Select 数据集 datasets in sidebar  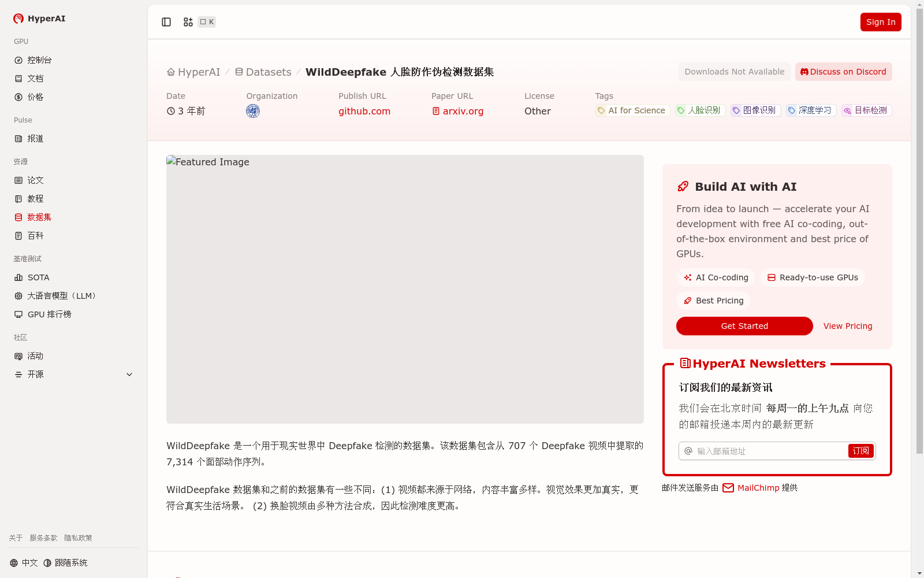tap(74, 217)
